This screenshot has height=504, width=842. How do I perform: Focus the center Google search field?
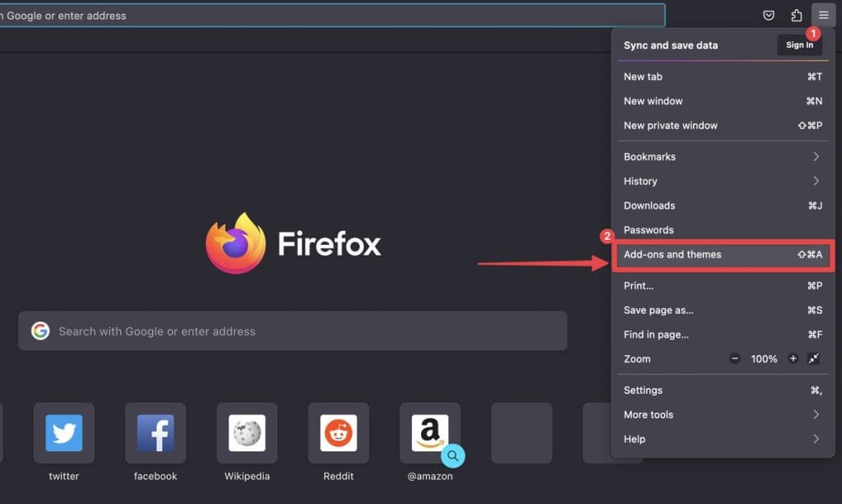(x=293, y=331)
